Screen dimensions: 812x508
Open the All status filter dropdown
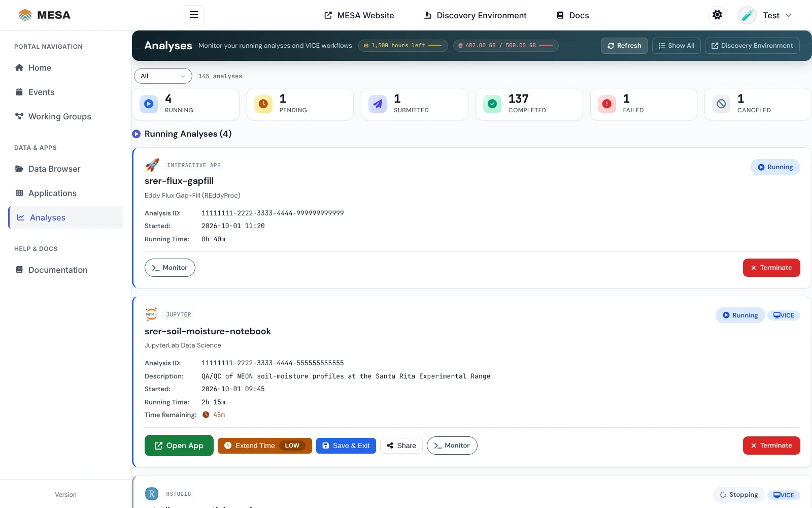[x=163, y=76]
